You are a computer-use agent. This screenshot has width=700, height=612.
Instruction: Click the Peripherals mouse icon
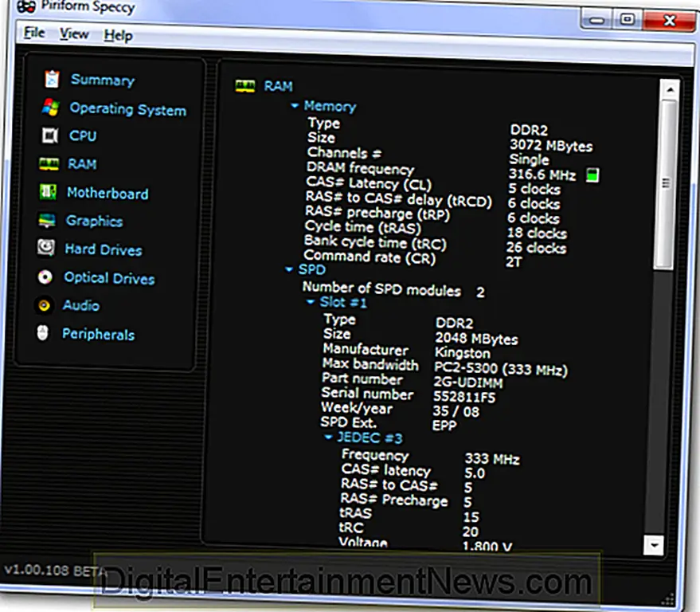point(42,333)
